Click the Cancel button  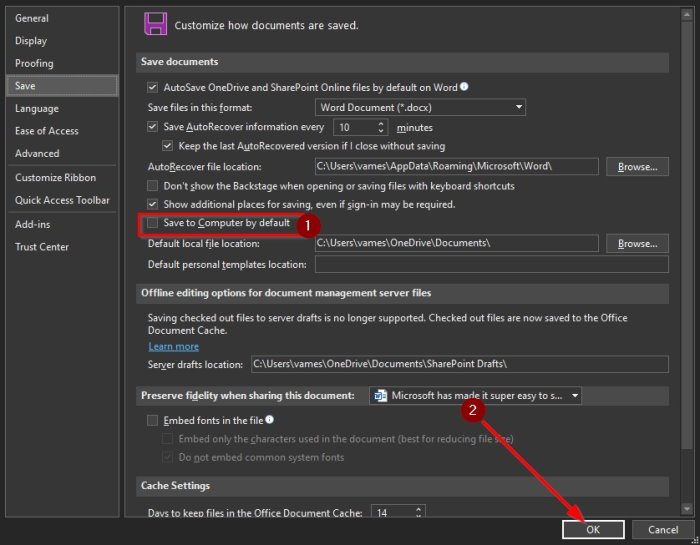coord(663,529)
